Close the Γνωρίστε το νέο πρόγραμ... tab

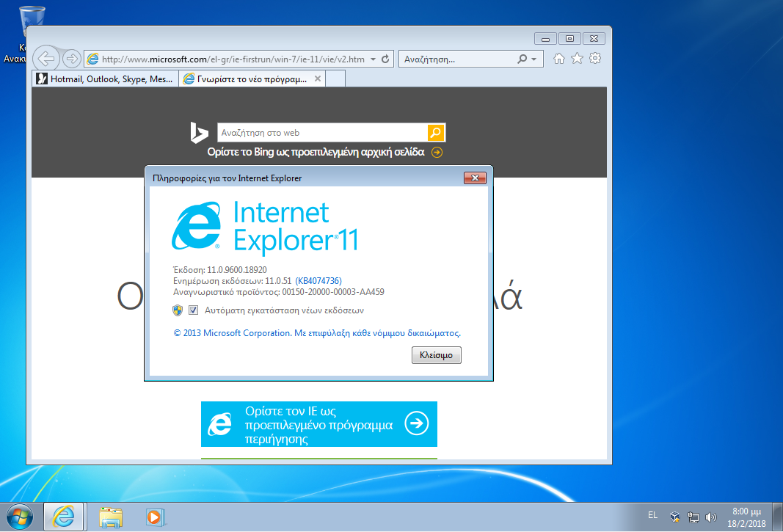tap(318, 79)
